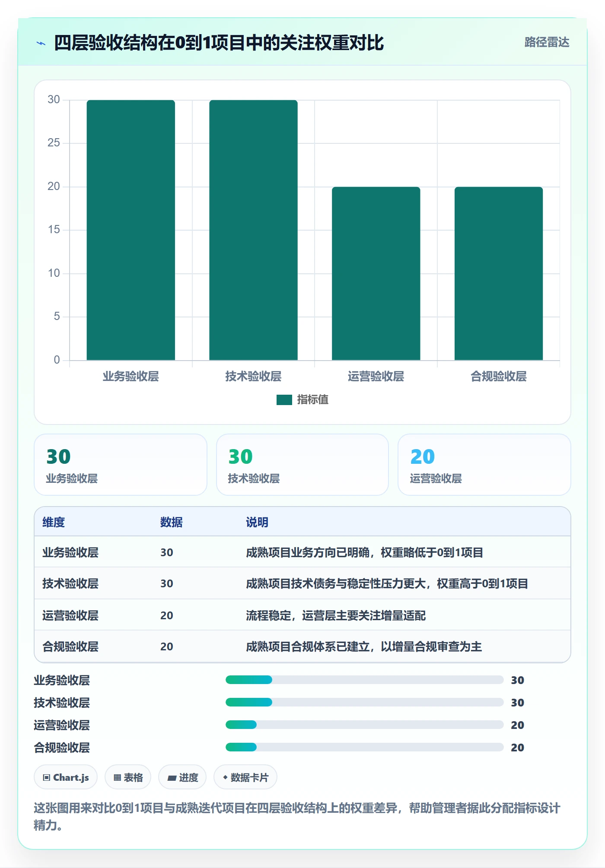Click the 数据 column header
This screenshot has width=605, height=868.
click(x=172, y=522)
